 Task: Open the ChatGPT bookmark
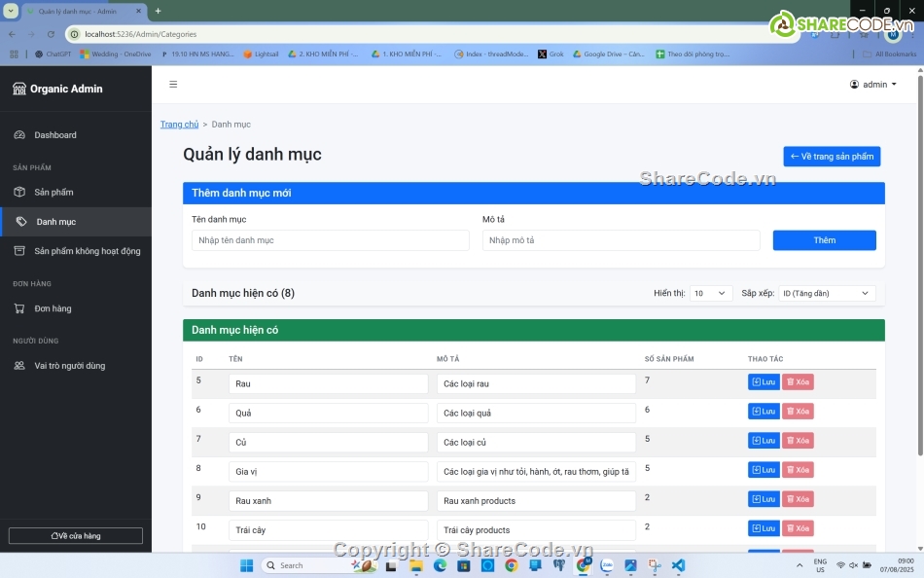(53, 54)
